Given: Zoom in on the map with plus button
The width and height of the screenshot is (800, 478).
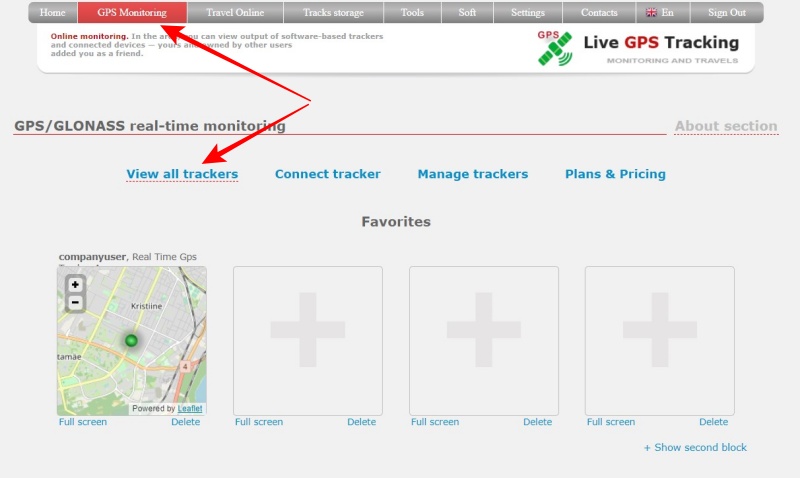Looking at the screenshot, I should coord(75,284).
